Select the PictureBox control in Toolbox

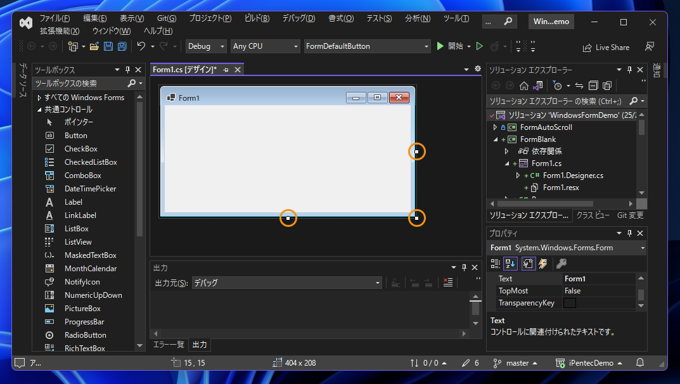(x=82, y=309)
